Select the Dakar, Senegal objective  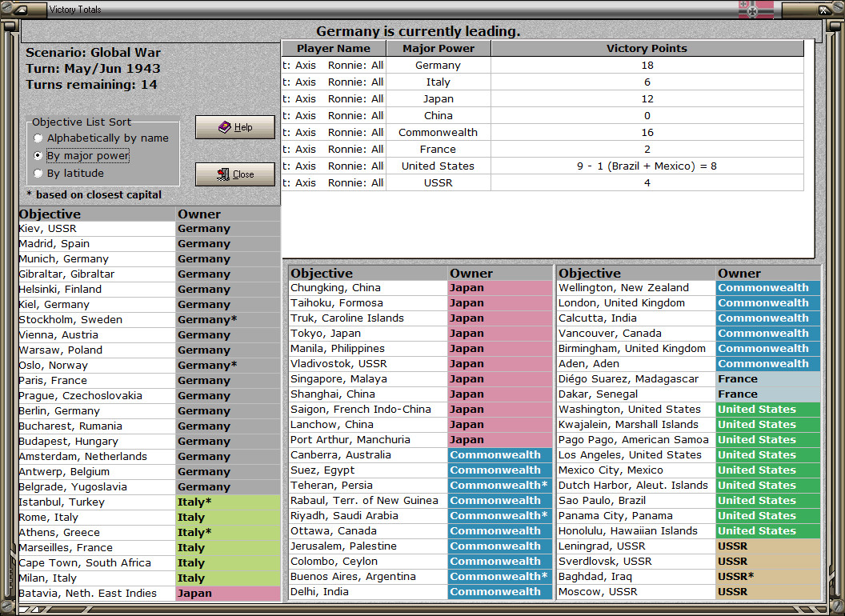(x=636, y=394)
